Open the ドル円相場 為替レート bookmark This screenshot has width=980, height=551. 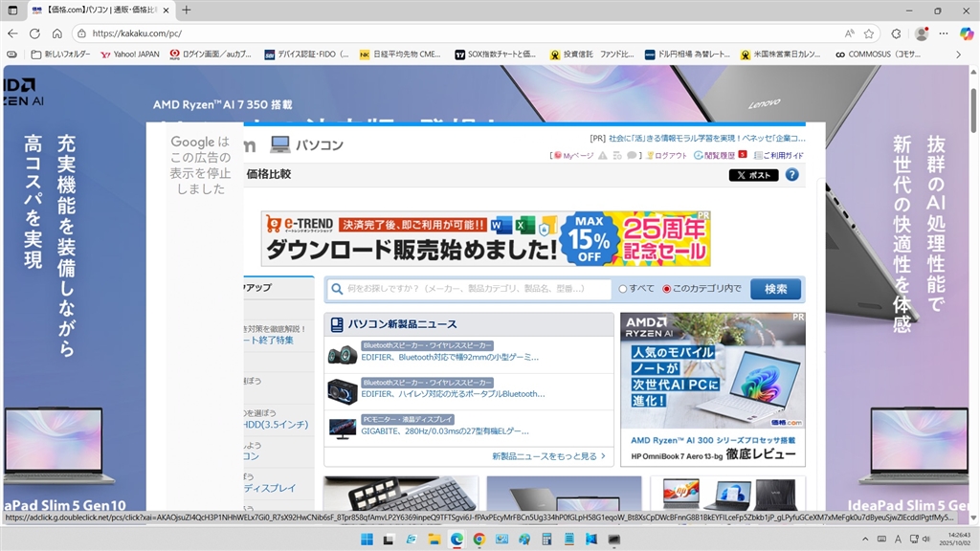pyautogui.click(x=687, y=55)
